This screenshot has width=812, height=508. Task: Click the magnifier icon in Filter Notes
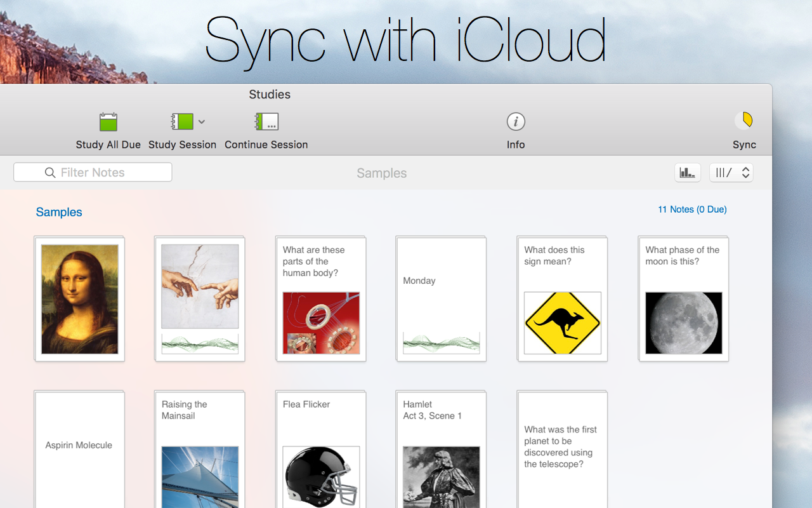(50, 172)
